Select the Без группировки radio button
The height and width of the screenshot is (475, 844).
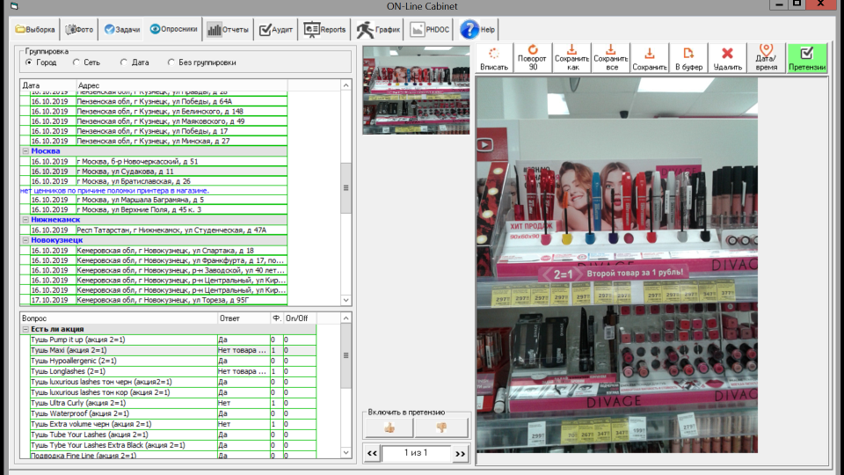click(171, 62)
